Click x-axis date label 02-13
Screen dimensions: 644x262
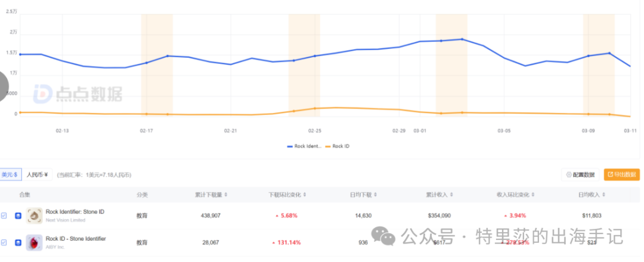tap(62, 131)
